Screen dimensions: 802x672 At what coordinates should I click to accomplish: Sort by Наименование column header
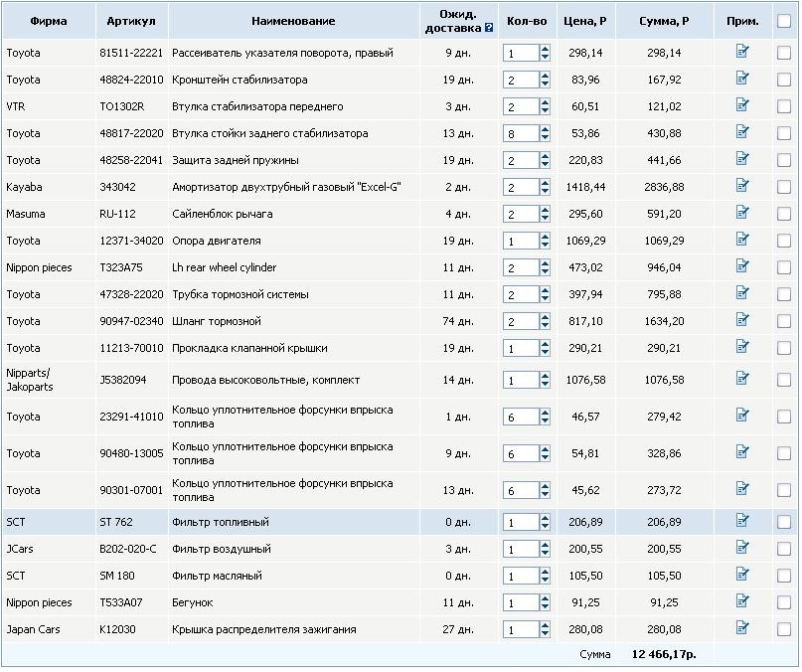point(293,21)
